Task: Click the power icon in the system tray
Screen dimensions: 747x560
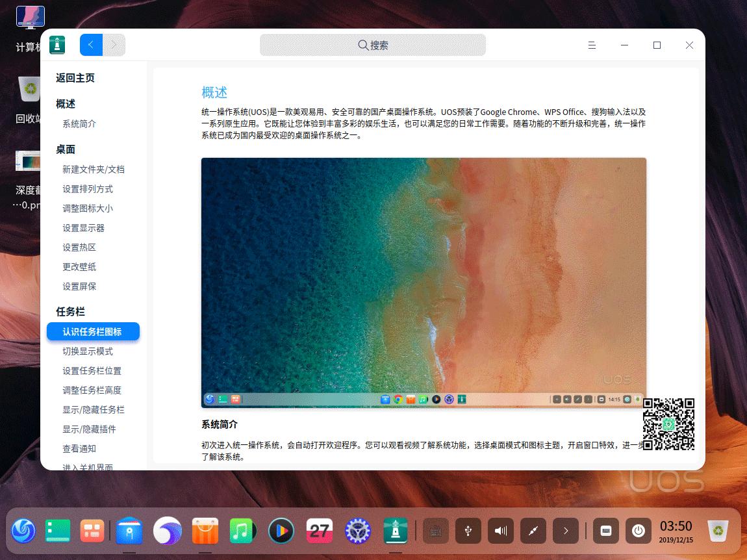Action: pyautogui.click(x=639, y=531)
